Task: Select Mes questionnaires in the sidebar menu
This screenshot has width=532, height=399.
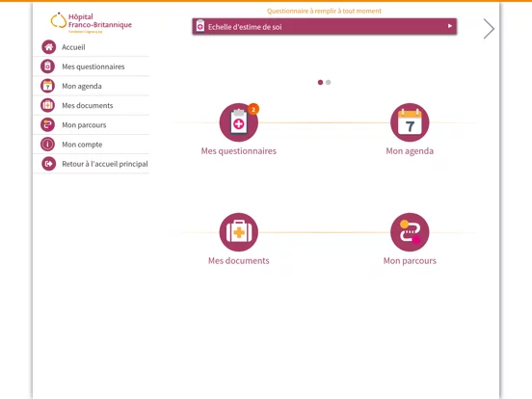Action: point(92,66)
